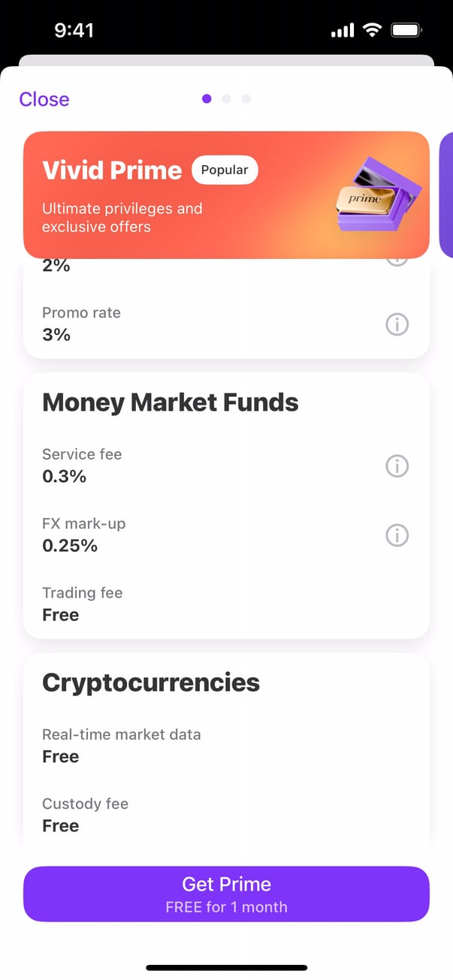Tap the Money Market Funds heading
The width and height of the screenshot is (453, 980).
tap(171, 403)
